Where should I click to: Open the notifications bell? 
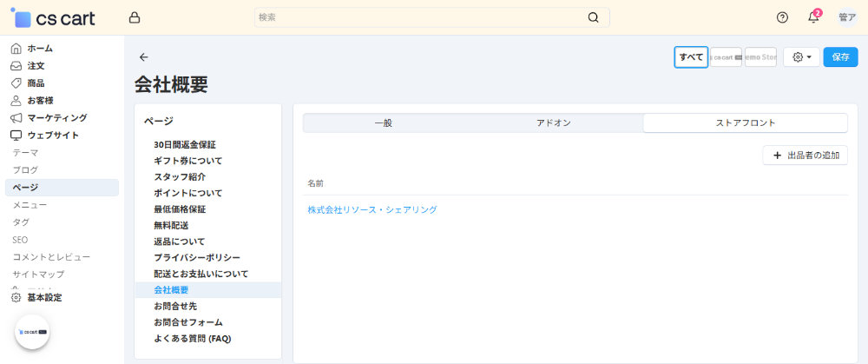tap(813, 17)
